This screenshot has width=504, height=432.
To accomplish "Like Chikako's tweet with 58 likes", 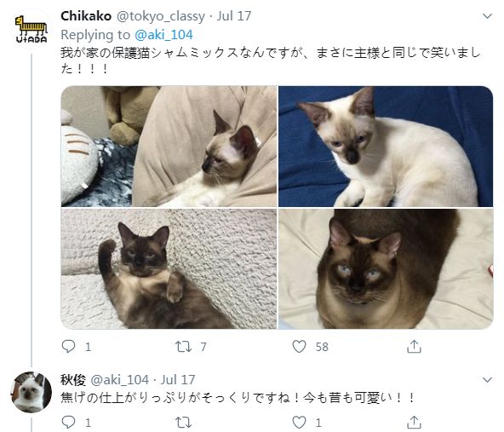I will coord(299,347).
